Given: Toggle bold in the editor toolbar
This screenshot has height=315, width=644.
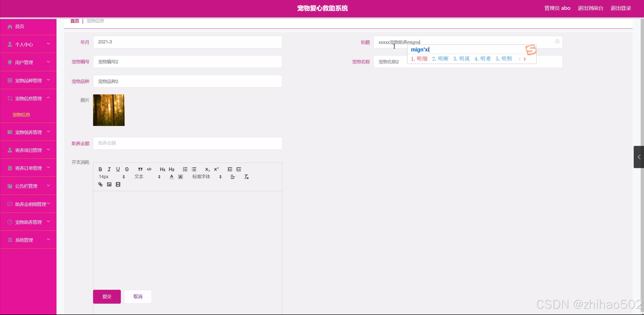Looking at the screenshot, I should point(100,169).
